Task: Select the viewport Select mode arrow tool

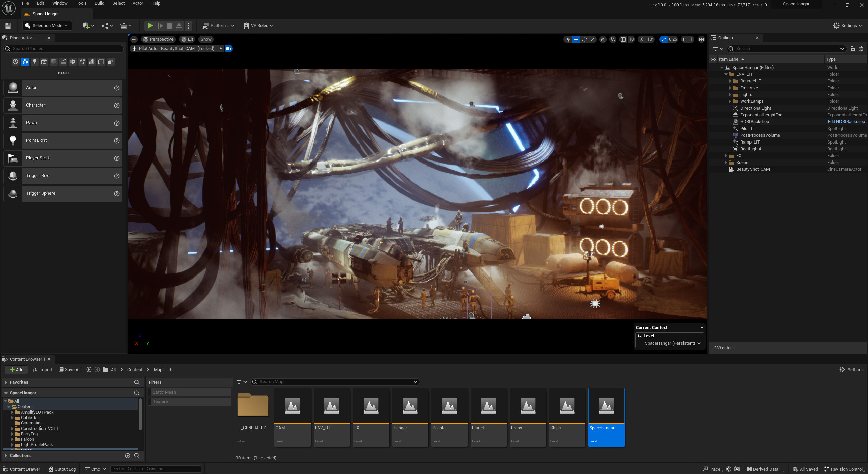Action: tap(568, 39)
